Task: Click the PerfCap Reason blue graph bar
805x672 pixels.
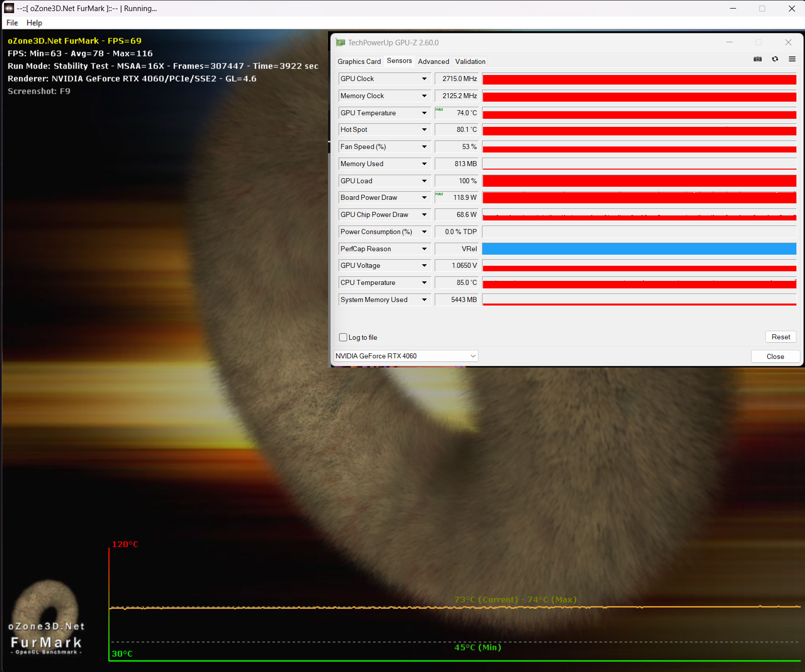Action: pos(639,249)
